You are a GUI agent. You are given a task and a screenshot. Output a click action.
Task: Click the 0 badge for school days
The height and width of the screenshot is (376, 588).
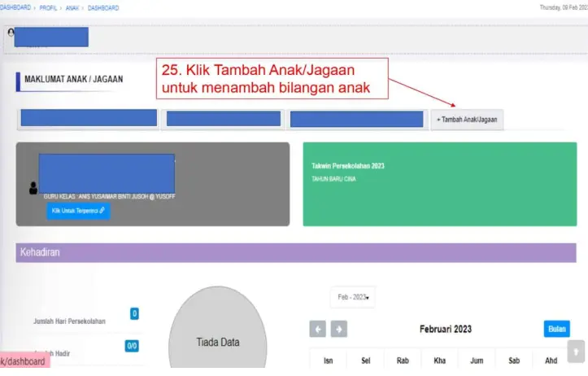pos(134,313)
